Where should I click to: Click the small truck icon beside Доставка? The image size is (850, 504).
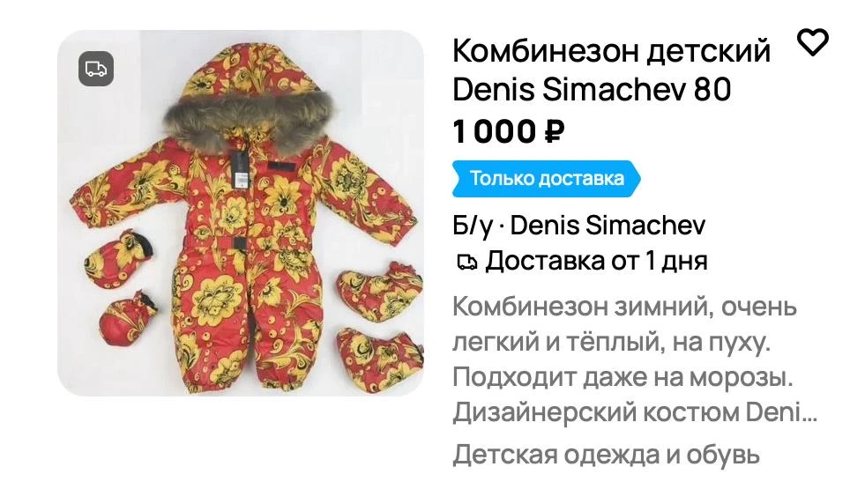point(466,262)
